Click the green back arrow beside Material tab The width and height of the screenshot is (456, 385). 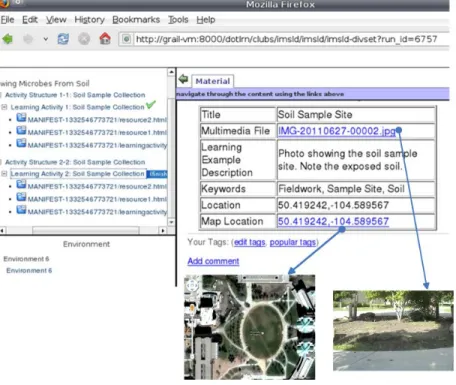(x=183, y=79)
